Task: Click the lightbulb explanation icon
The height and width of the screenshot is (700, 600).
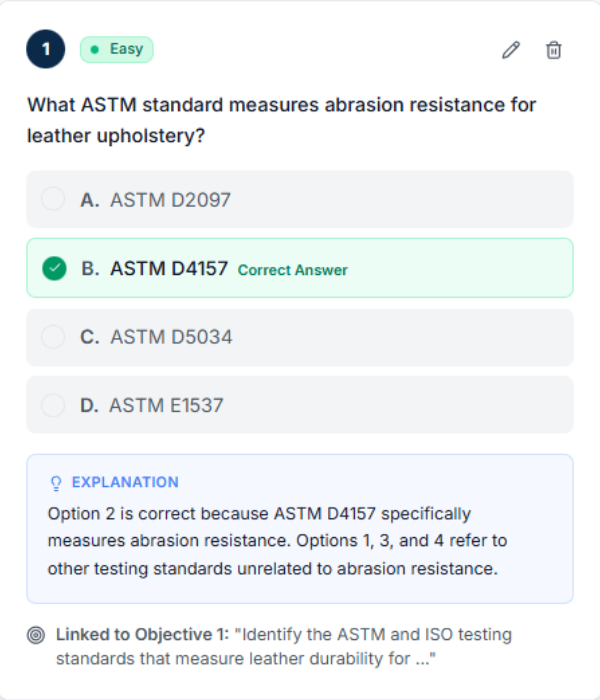Action: [56, 483]
